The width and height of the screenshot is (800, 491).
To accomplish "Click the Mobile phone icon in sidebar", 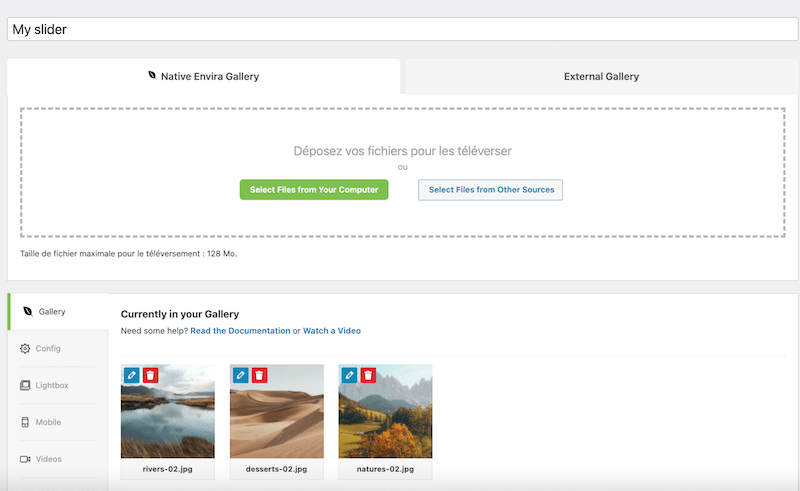I will pos(25,422).
